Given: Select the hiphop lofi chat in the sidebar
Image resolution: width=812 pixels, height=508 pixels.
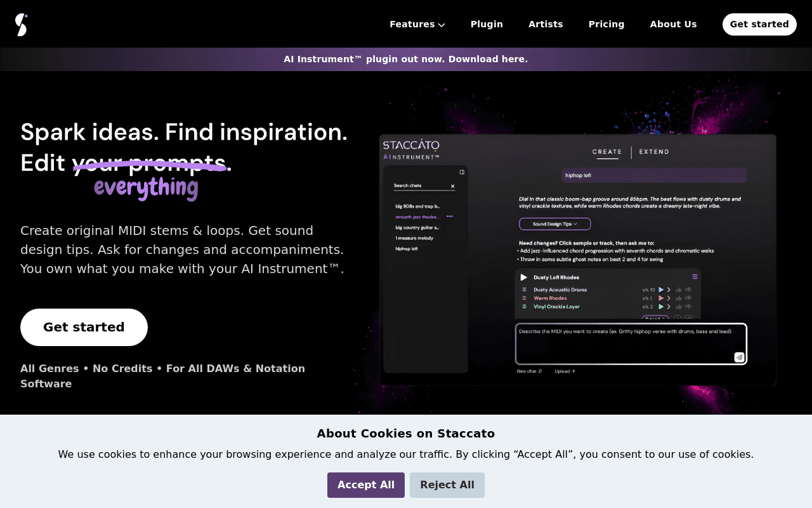Looking at the screenshot, I should 407,249.
